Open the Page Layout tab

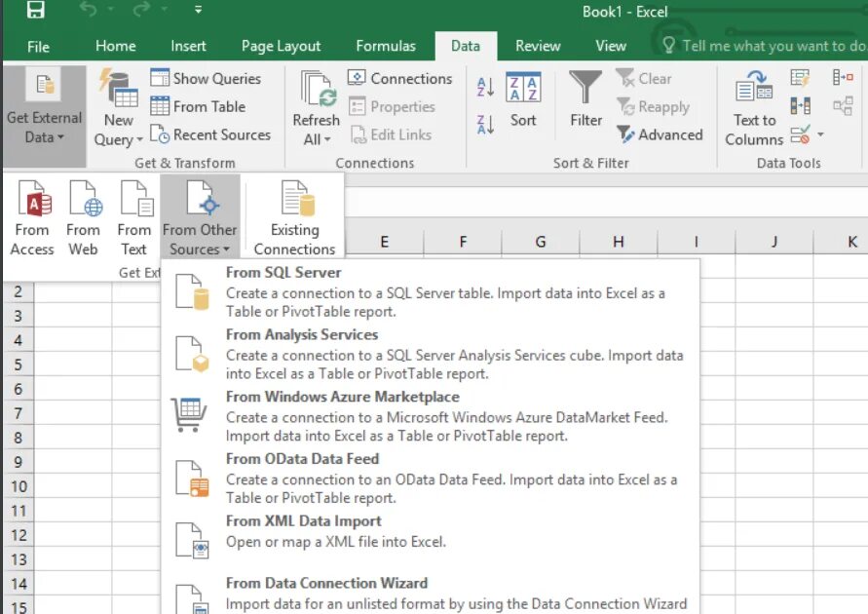pyautogui.click(x=281, y=46)
